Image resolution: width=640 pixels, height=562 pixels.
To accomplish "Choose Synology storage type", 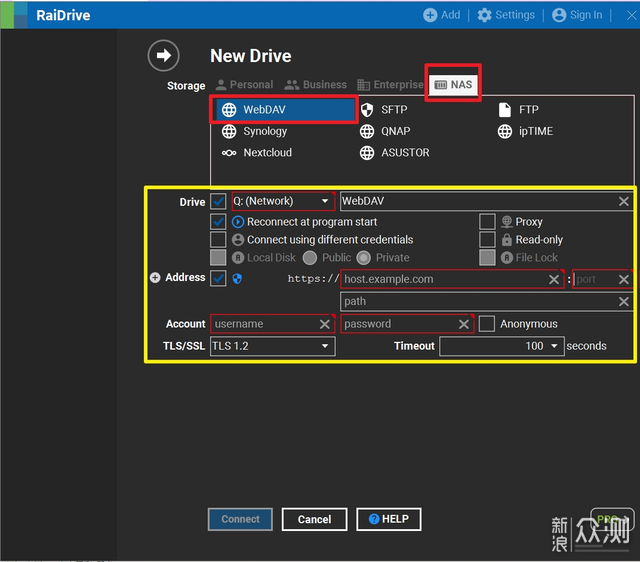I will (x=254, y=131).
